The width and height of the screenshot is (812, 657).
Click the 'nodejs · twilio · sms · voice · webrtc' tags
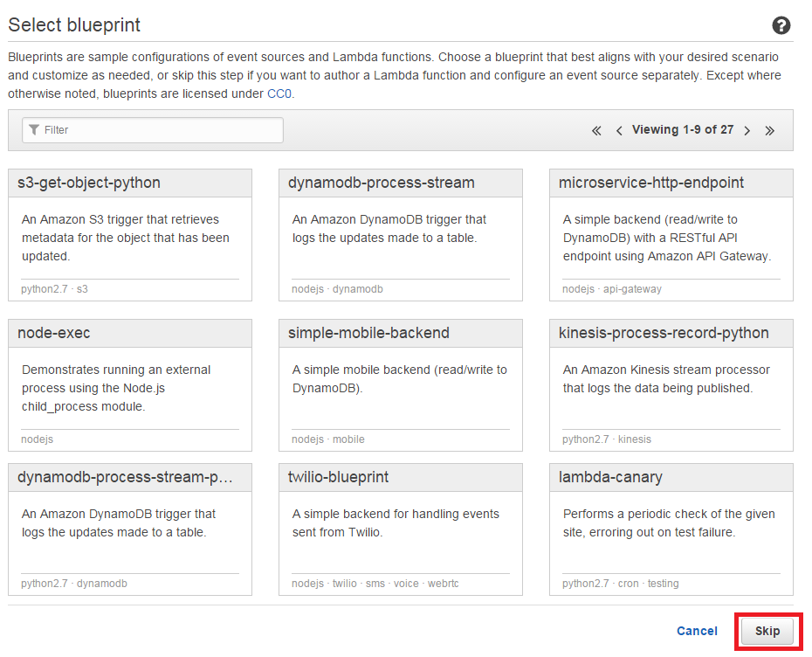[x=375, y=584]
